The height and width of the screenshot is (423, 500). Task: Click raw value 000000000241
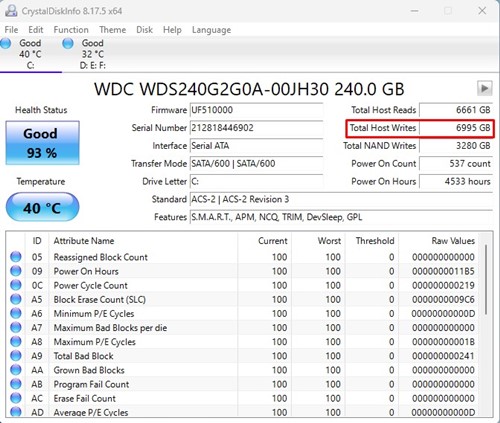pos(443,356)
